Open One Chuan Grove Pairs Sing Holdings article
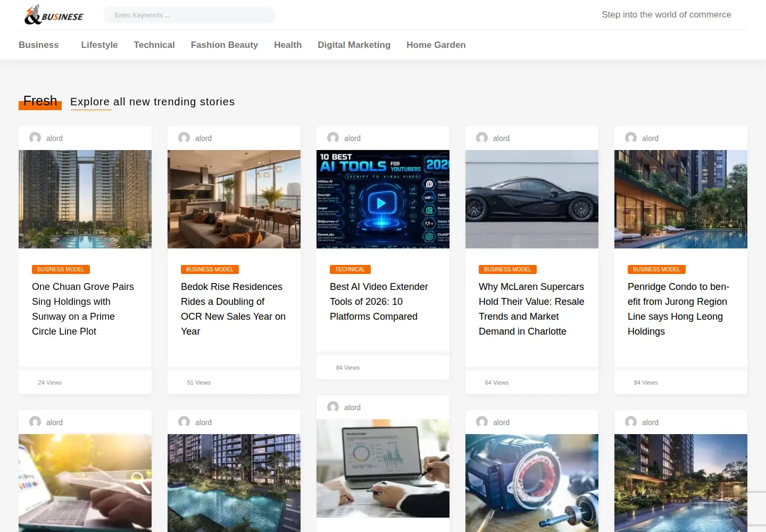Viewport: 766px width, 532px height. click(x=83, y=309)
